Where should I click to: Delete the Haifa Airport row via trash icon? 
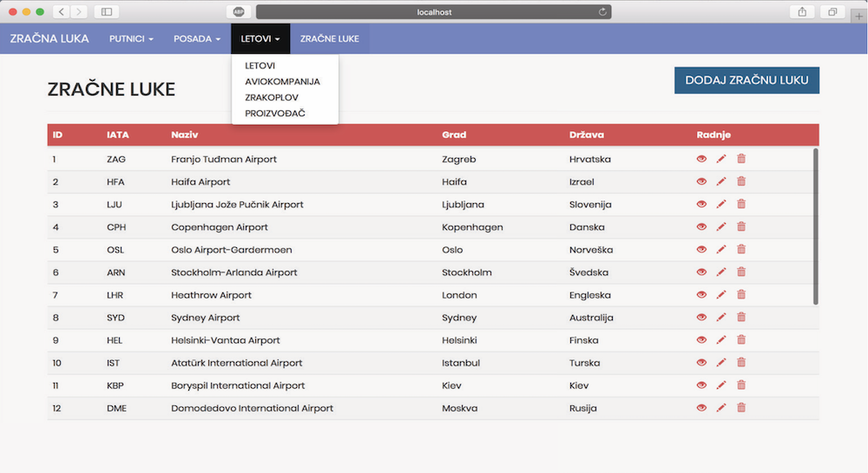(741, 181)
